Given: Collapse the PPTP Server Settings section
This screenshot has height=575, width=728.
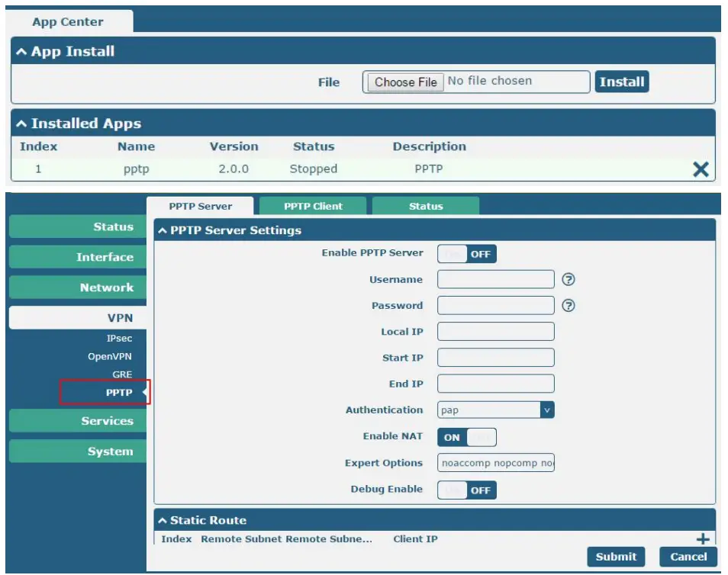Looking at the screenshot, I should pyautogui.click(x=163, y=231).
